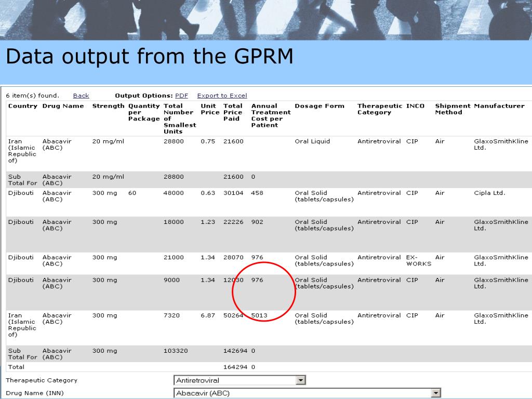This screenshot has width=532, height=399.
Task: Click unit price 1.23 cell
Action: coord(208,222)
